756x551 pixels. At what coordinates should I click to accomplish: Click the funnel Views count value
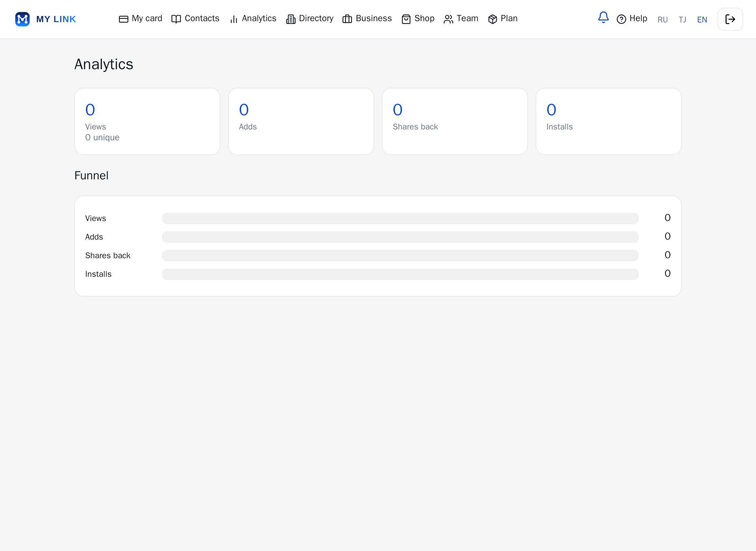pos(668,218)
